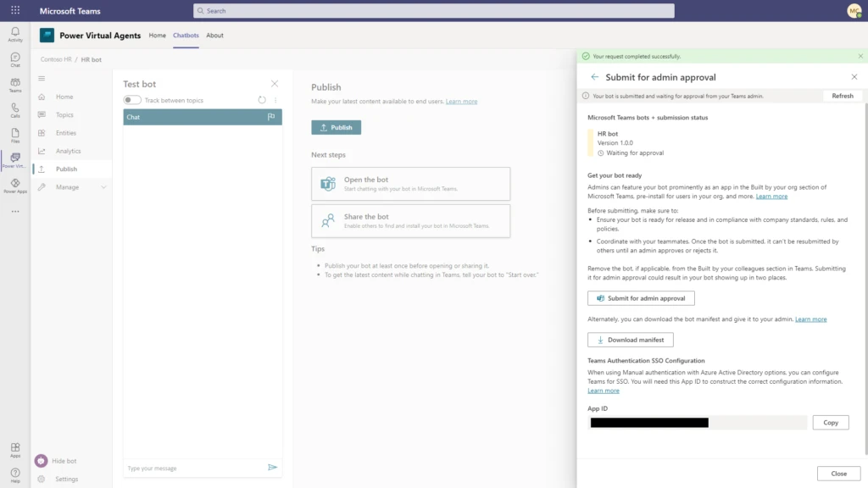Click the Type your message field

186,467
